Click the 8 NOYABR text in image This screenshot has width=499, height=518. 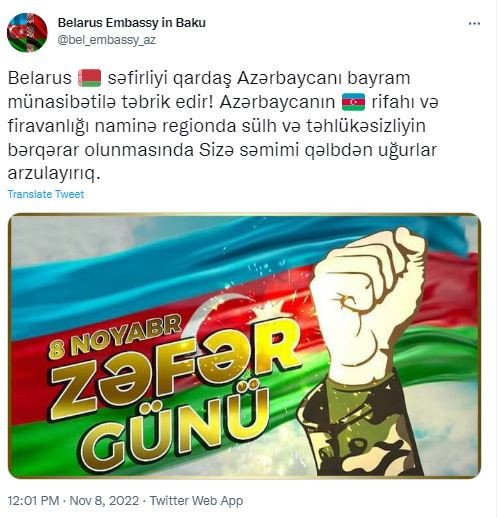(x=115, y=337)
